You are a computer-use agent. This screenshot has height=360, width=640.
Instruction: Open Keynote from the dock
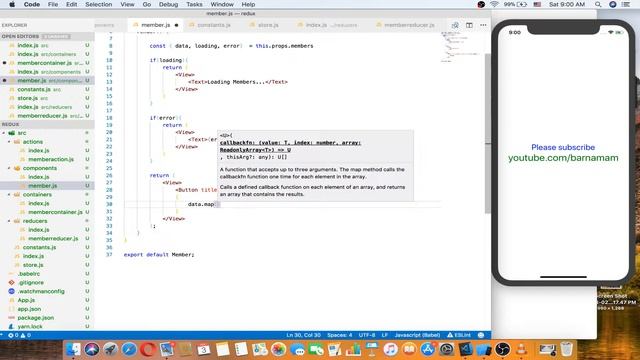[x=372, y=349]
